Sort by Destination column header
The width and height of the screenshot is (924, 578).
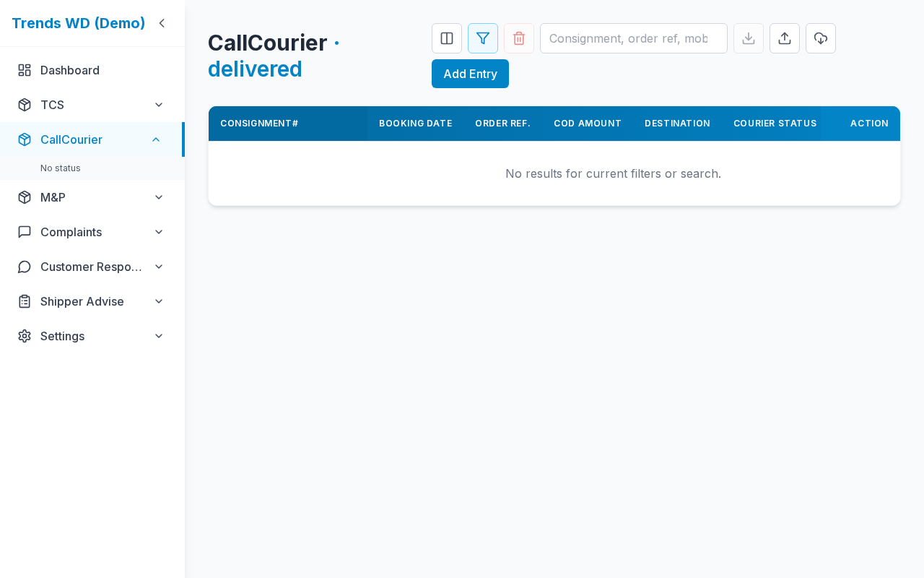pos(677,124)
